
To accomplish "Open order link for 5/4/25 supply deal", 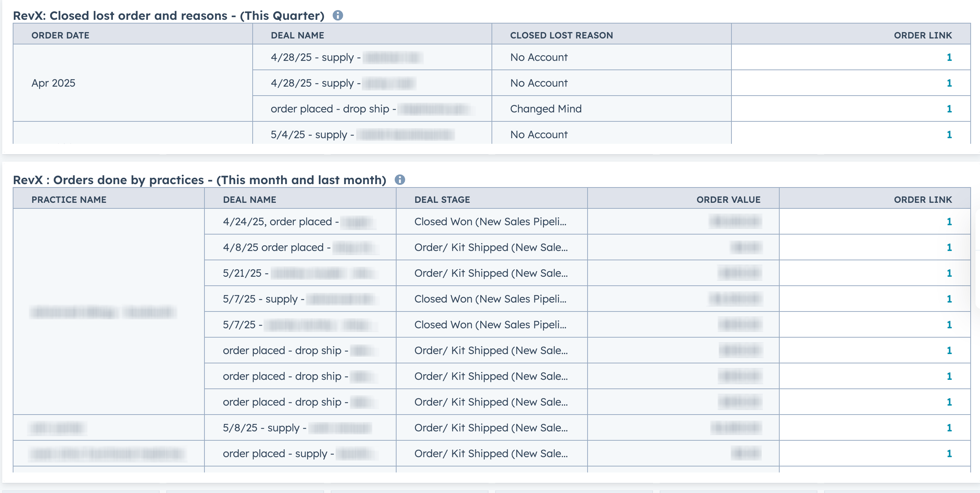I will (x=949, y=134).
